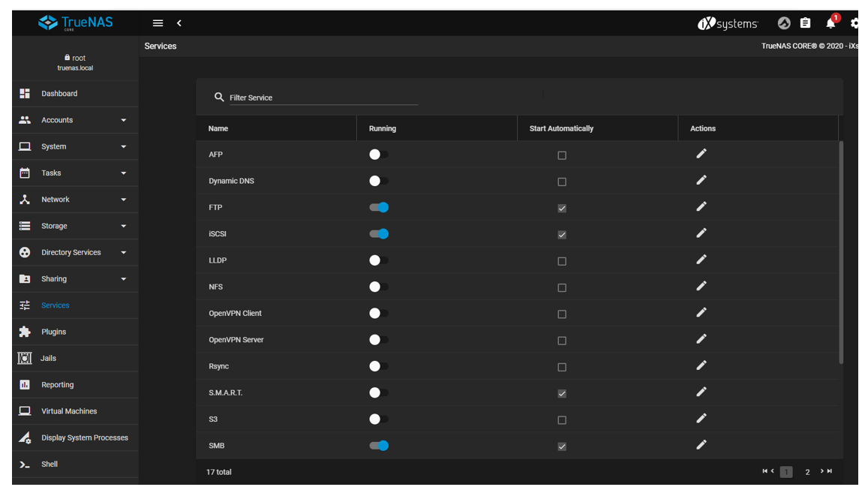Image resolution: width=868 pixels, height=493 pixels.
Task: Edit the OpenVPN Client configuration
Action: pyautogui.click(x=701, y=313)
